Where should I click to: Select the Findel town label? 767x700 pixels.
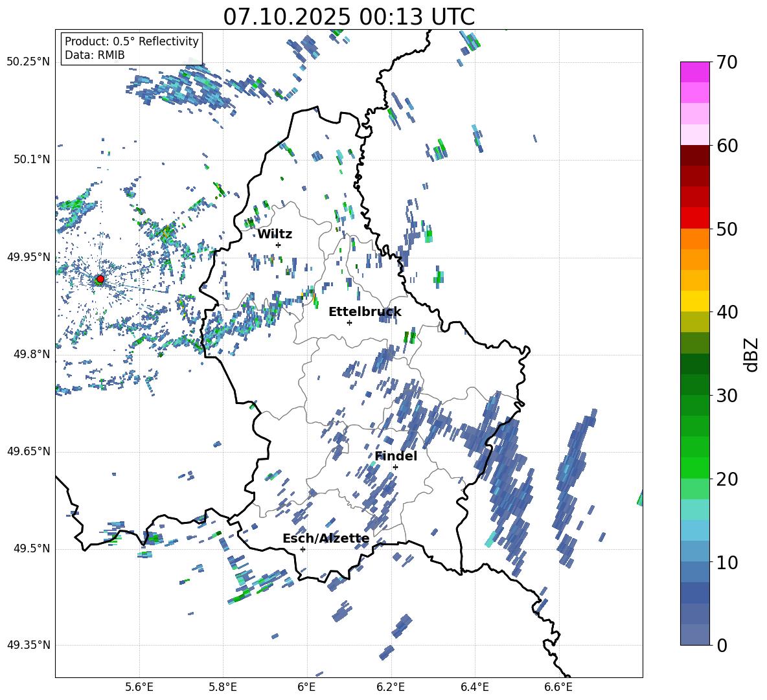click(x=395, y=457)
